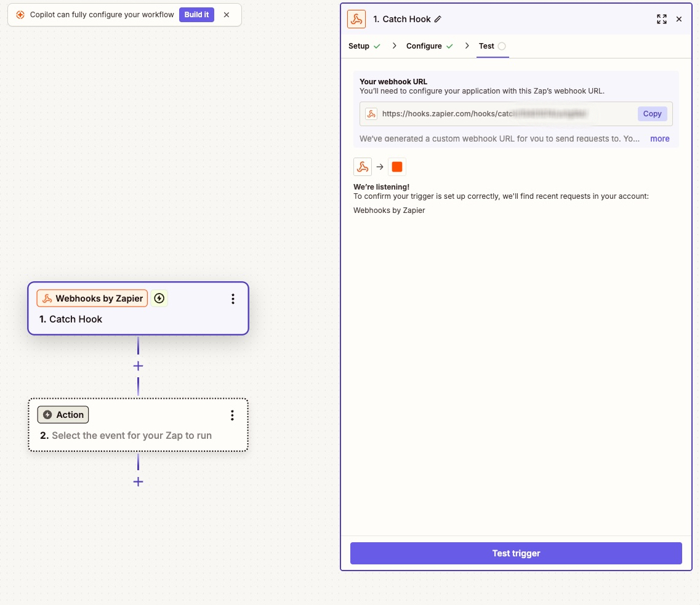This screenshot has height=605, width=700.
Task: Click the fullscreen expand icon on the Catch Hook panel
Action: (x=661, y=19)
